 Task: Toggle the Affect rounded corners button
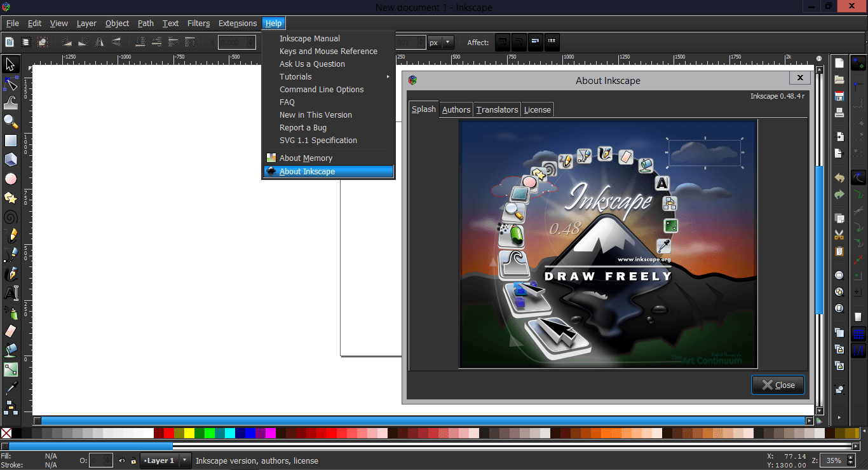pos(519,43)
